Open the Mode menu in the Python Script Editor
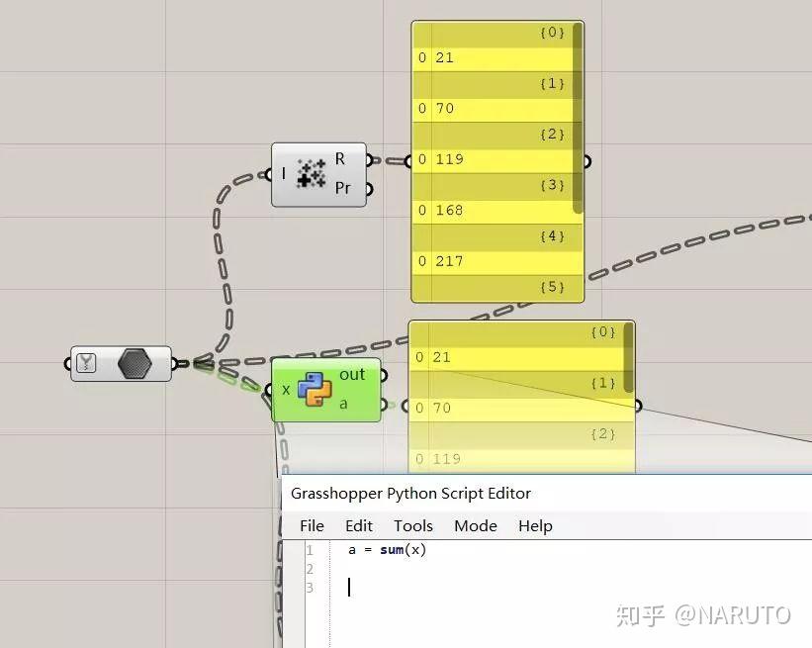Screen dimensions: 812x648 pos(475,525)
